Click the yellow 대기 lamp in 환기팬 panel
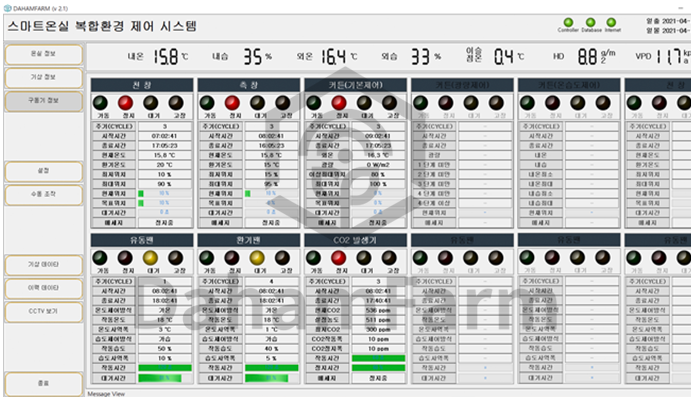Viewport: 691px width, 397px height. (257, 258)
